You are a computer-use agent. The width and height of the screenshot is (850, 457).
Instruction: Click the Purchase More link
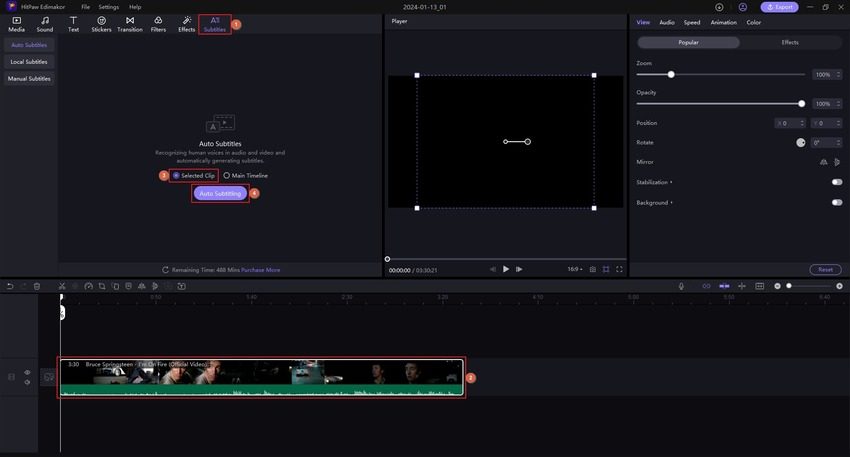(x=260, y=270)
